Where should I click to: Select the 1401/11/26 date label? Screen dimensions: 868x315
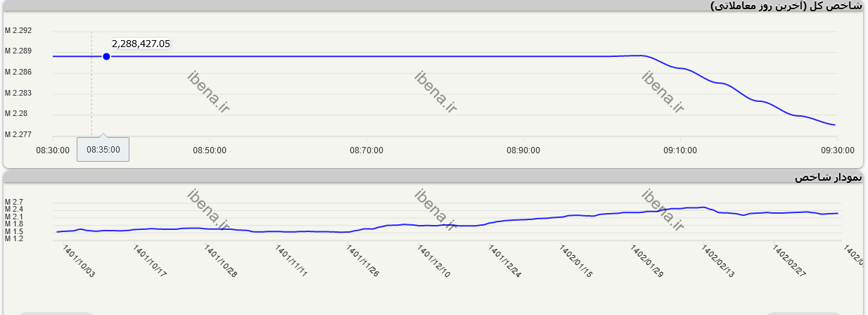363,261
